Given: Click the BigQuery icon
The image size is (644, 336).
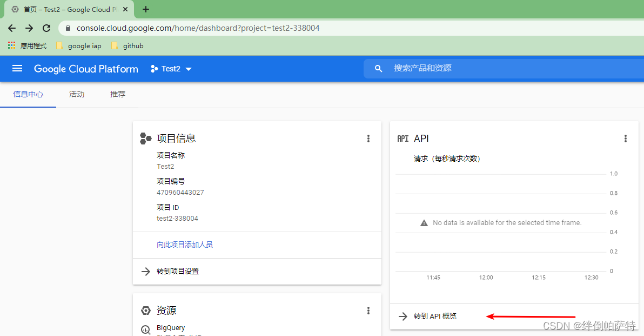Looking at the screenshot, I should 146,330.
